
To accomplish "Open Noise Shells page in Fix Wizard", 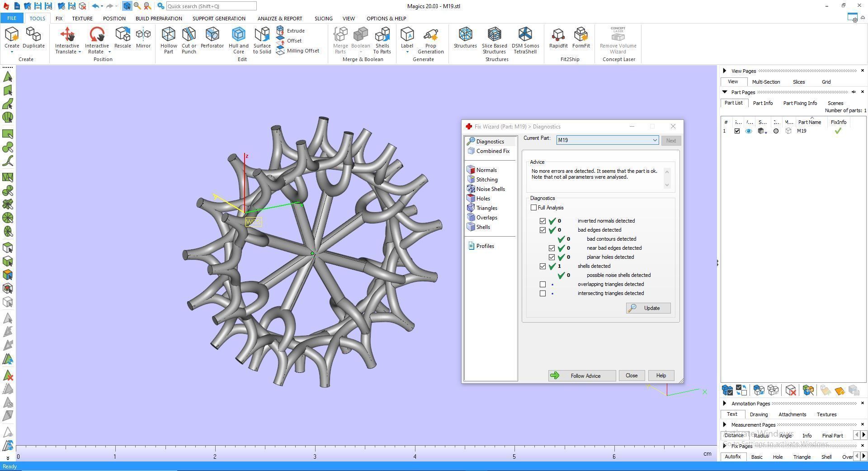I will tap(486, 189).
